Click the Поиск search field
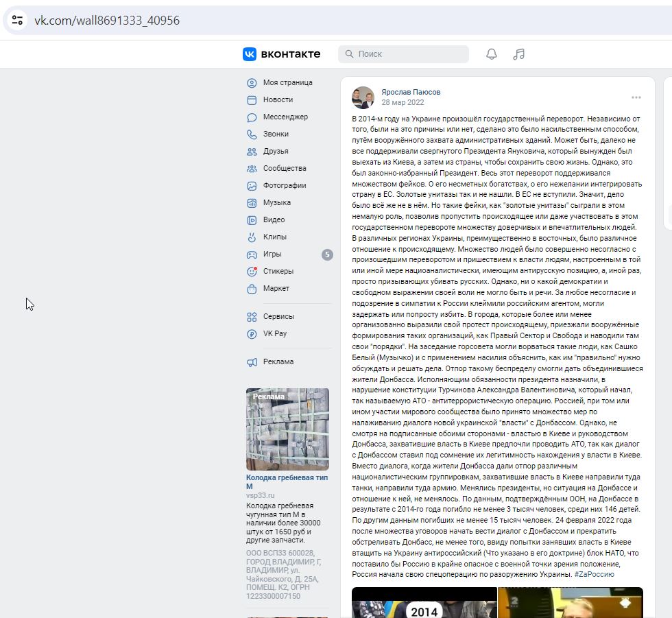This screenshot has height=618, width=672. tap(403, 54)
